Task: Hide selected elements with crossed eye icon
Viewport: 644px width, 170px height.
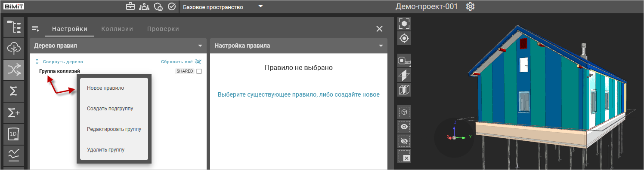Action: click(x=405, y=141)
